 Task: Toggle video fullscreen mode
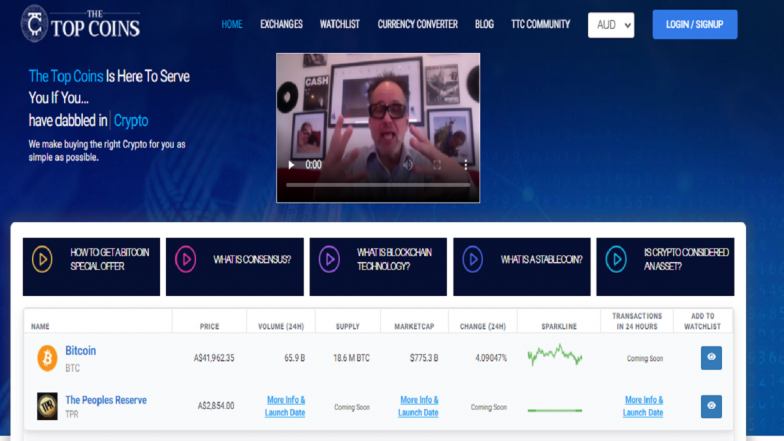click(437, 164)
